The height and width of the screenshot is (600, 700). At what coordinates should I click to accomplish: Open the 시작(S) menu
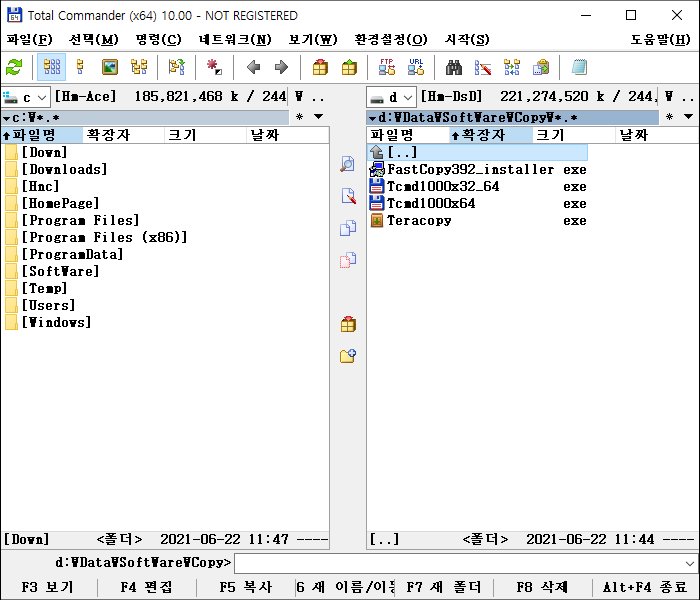point(467,39)
